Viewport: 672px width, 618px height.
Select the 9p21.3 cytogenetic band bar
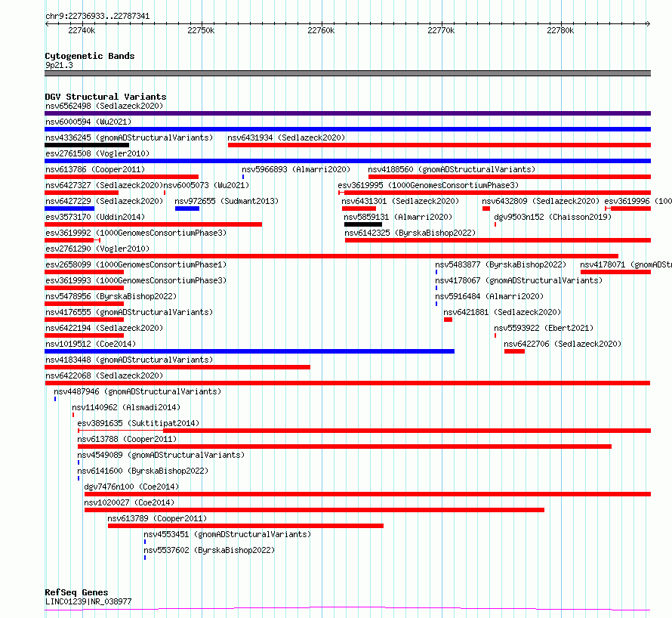347,73
